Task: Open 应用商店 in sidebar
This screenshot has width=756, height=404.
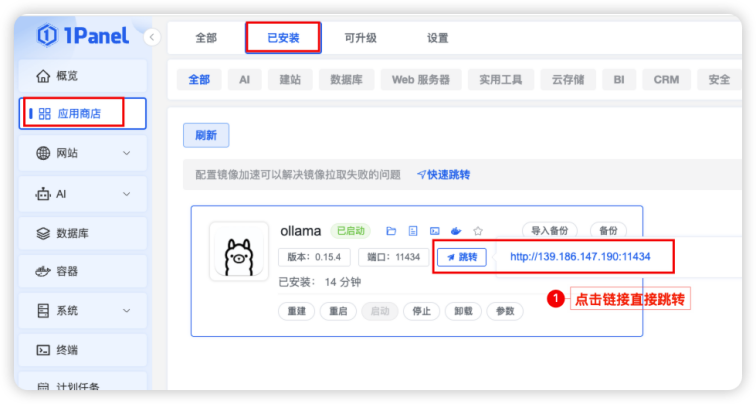Action: pos(82,114)
